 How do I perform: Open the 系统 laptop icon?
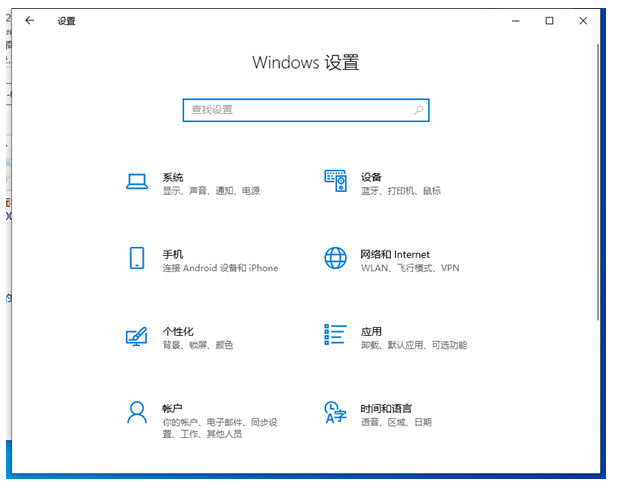[x=137, y=181]
